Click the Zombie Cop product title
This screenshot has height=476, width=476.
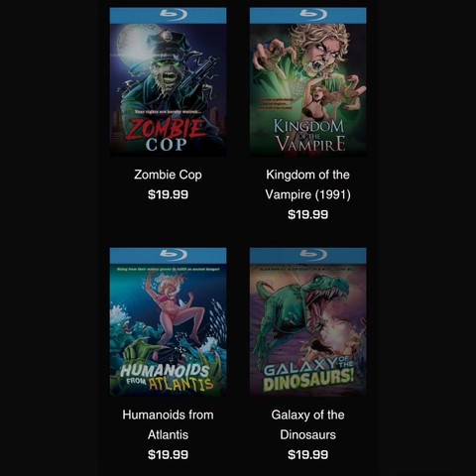168,175
